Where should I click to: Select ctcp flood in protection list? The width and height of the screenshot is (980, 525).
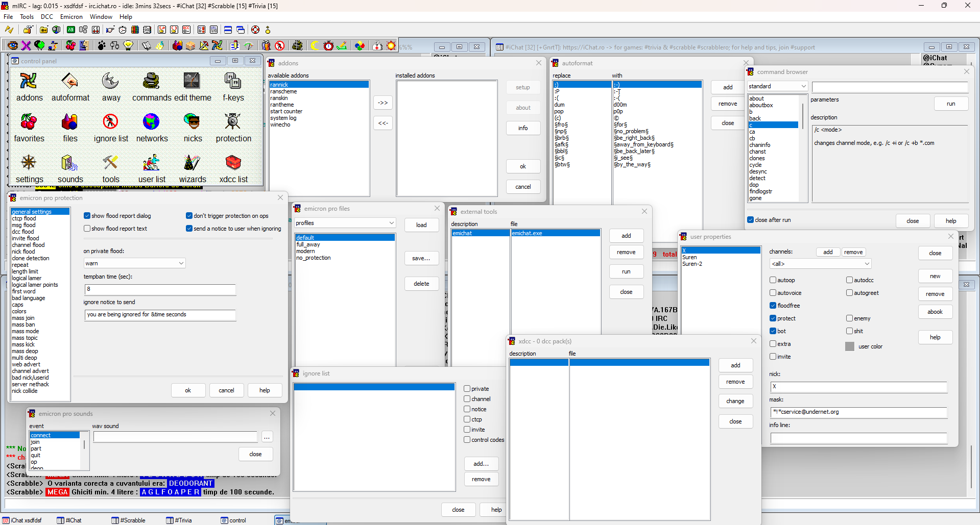[x=40, y=218]
